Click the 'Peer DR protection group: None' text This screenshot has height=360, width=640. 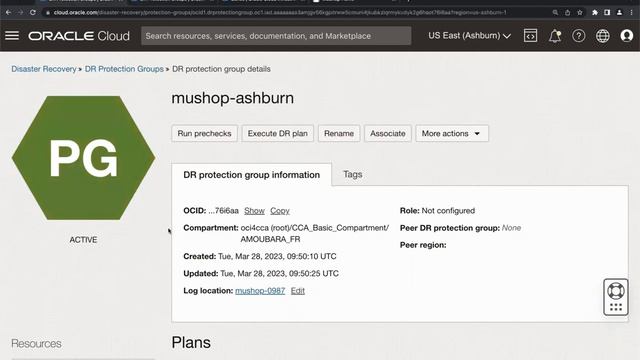[x=460, y=228]
